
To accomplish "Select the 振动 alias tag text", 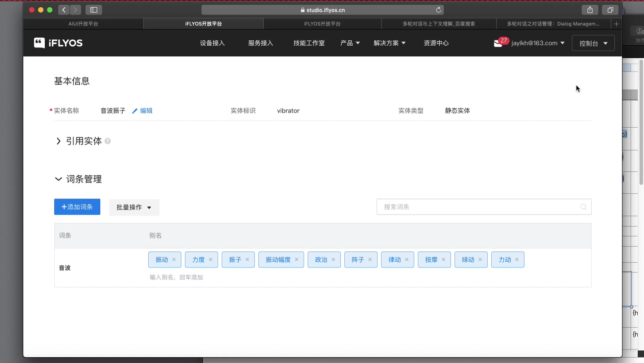I will 162,259.
